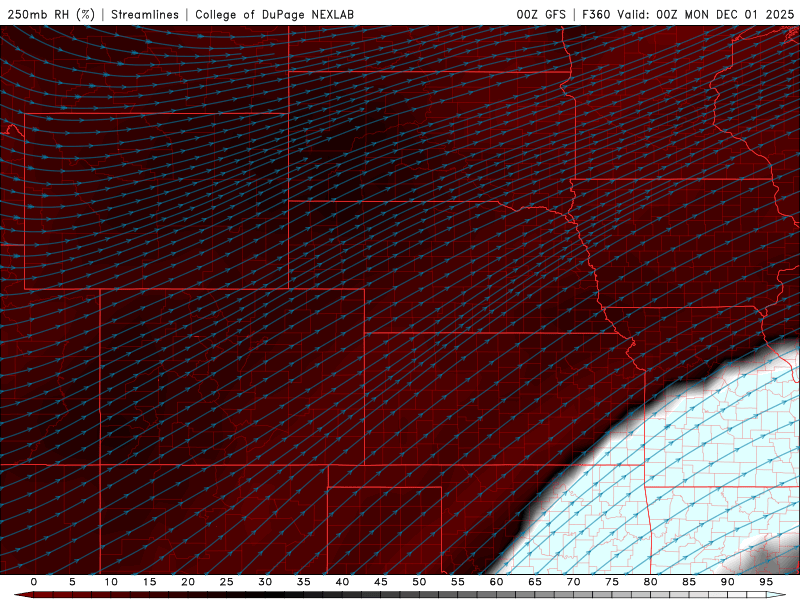Click the colorbar label "50"
The height and width of the screenshot is (600, 800).
[x=419, y=582]
